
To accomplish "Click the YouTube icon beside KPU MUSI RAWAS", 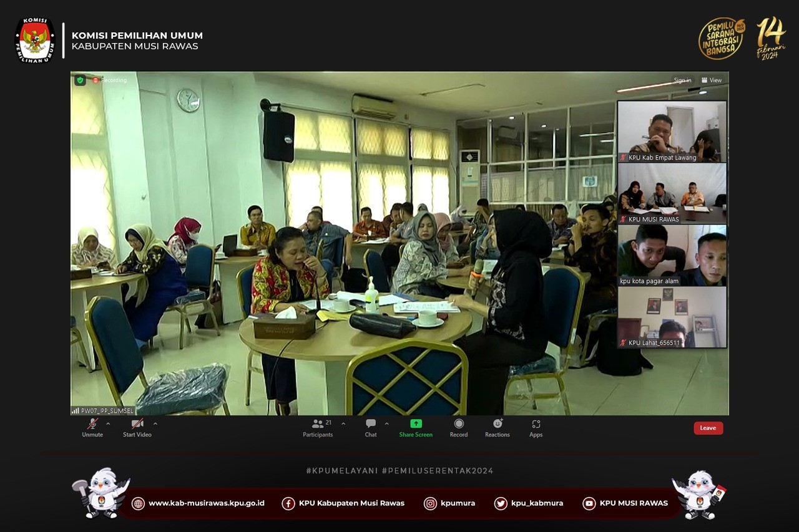I will pyautogui.click(x=589, y=503).
